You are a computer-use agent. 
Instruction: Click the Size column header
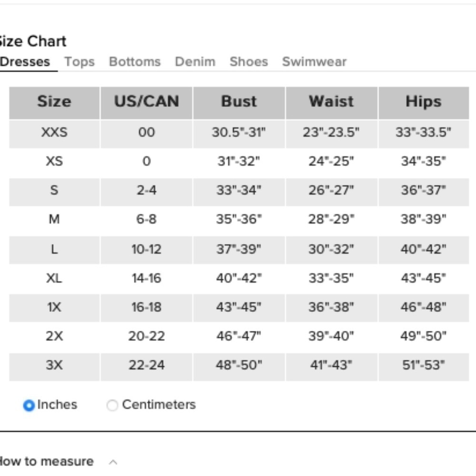pyautogui.click(x=54, y=102)
